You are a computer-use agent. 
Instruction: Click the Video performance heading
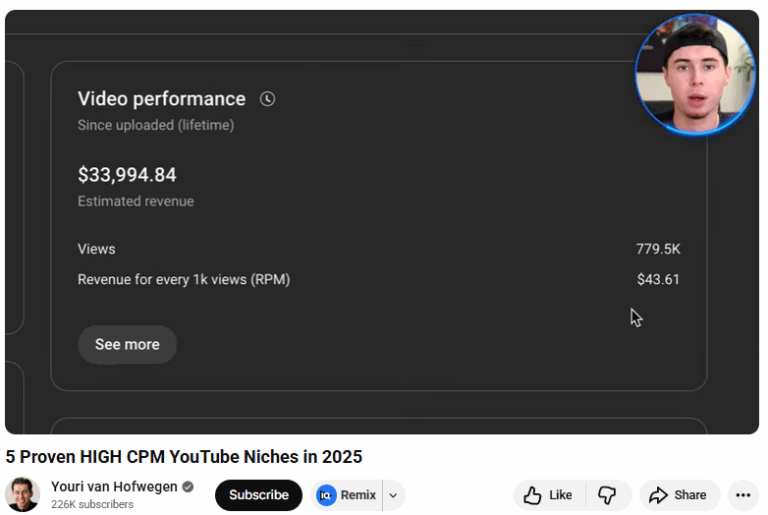tap(161, 99)
